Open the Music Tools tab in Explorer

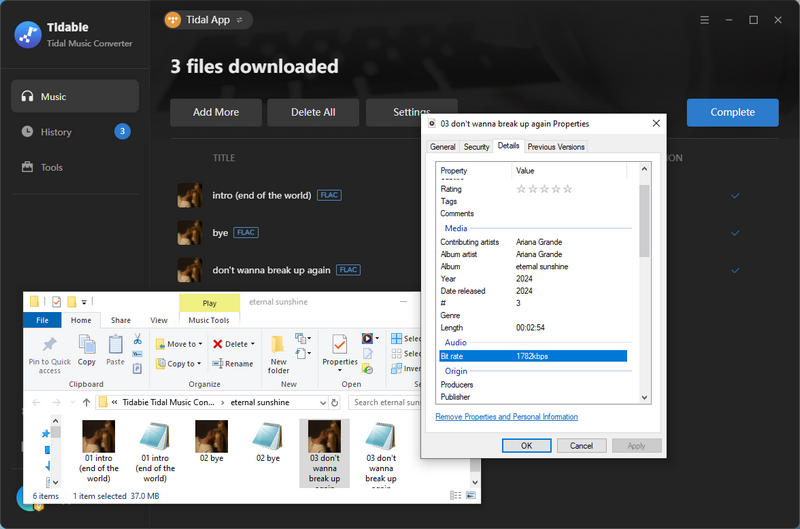tap(209, 320)
